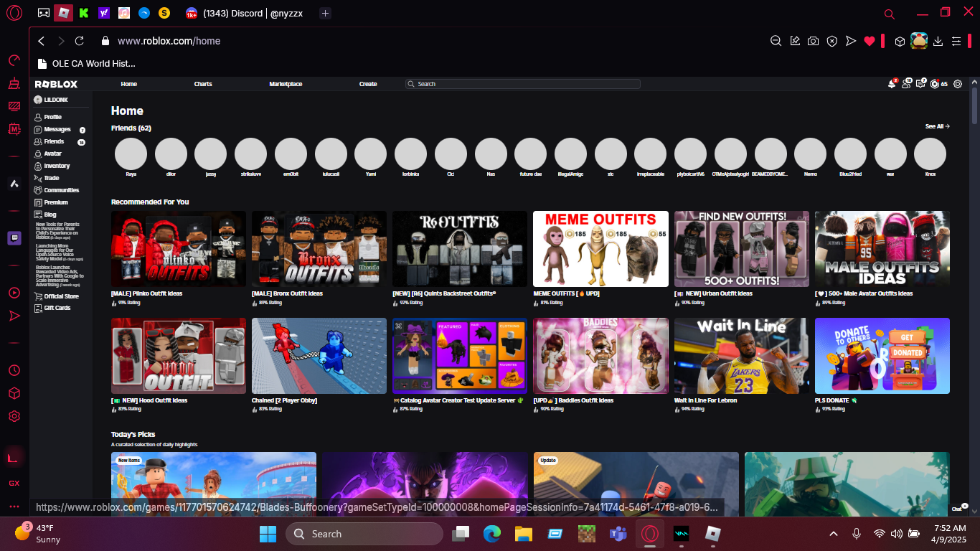Open Roblox notifications bell icon
980x551 pixels.
(x=892, y=84)
